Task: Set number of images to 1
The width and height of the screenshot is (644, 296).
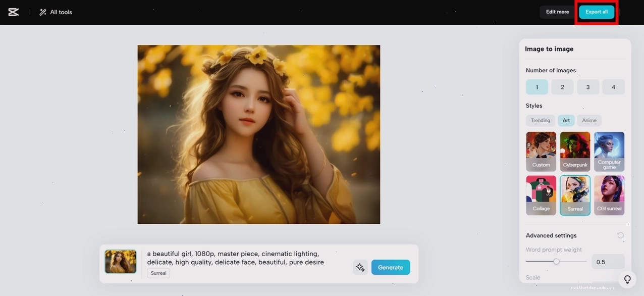Action: (x=537, y=87)
